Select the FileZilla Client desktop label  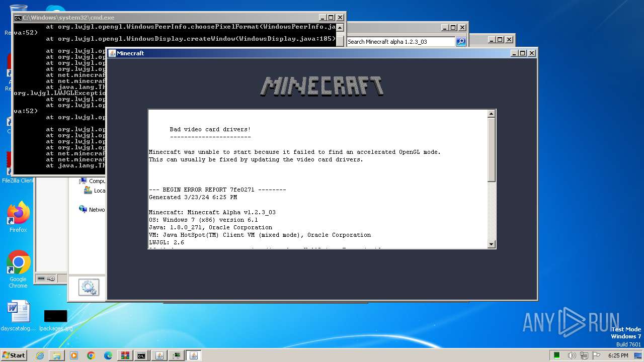click(x=18, y=180)
